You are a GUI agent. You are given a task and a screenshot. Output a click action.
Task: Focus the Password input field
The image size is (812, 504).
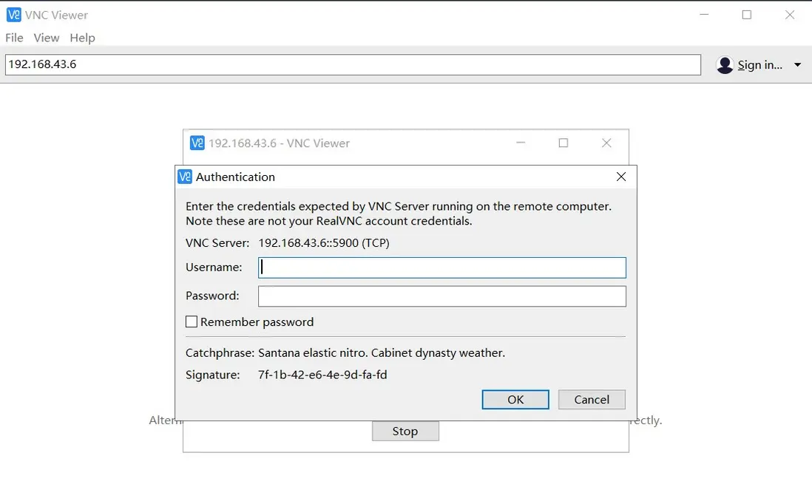click(441, 296)
